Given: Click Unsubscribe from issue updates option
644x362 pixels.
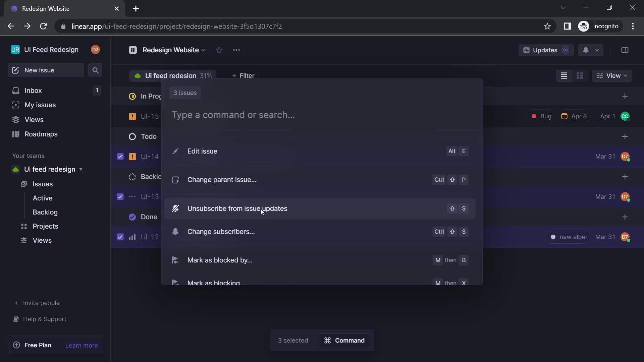Looking at the screenshot, I should click(x=237, y=208).
